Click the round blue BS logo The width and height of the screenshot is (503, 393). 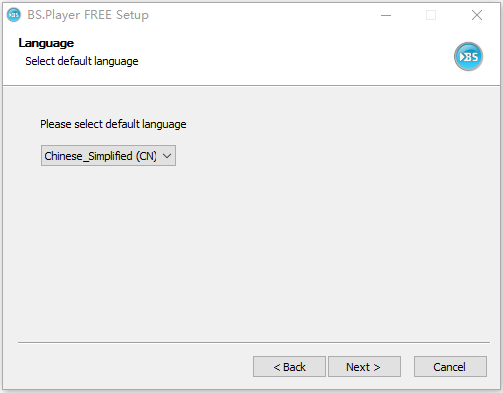468,56
